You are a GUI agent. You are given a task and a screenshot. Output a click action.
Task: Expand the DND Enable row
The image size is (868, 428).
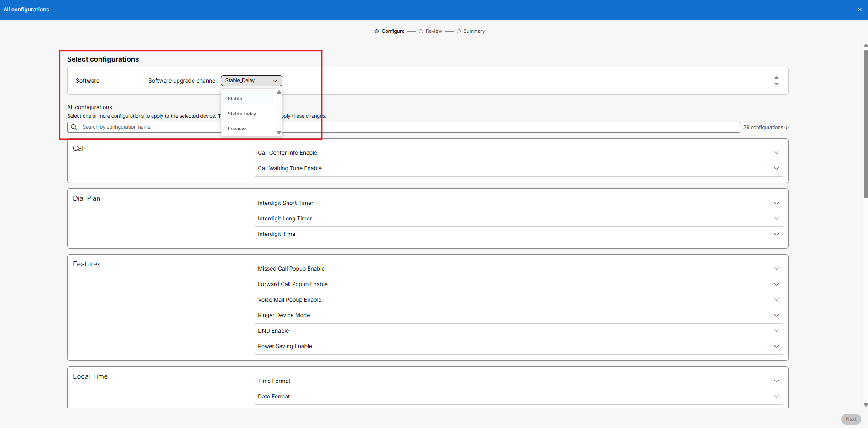point(776,331)
